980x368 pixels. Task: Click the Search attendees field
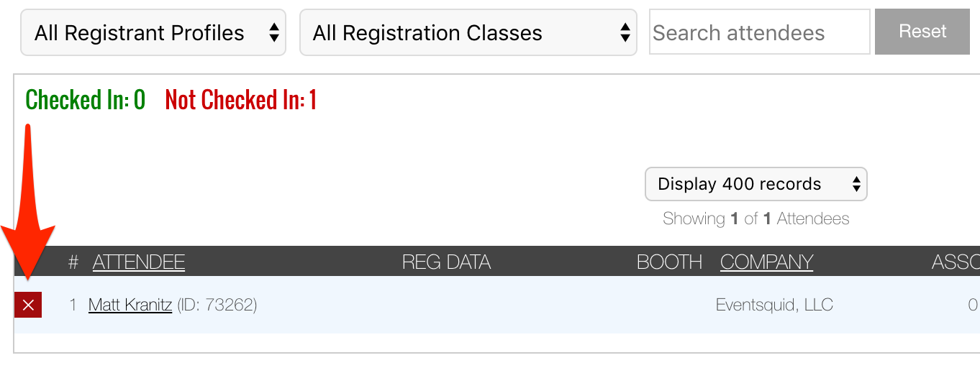click(x=759, y=32)
